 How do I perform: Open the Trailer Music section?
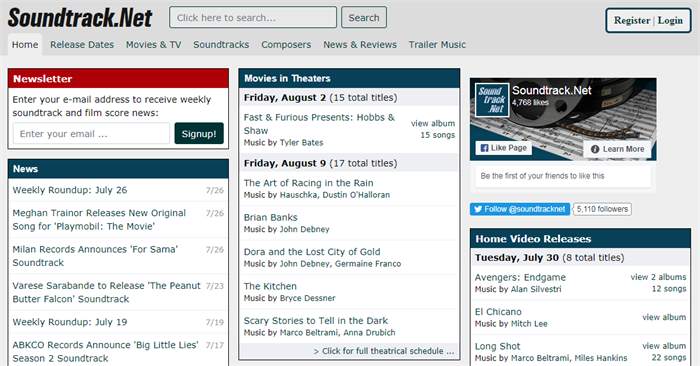437,45
